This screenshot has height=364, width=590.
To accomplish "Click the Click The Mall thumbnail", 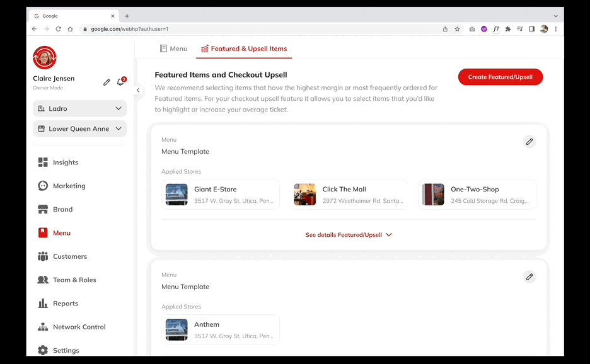I will click(305, 195).
